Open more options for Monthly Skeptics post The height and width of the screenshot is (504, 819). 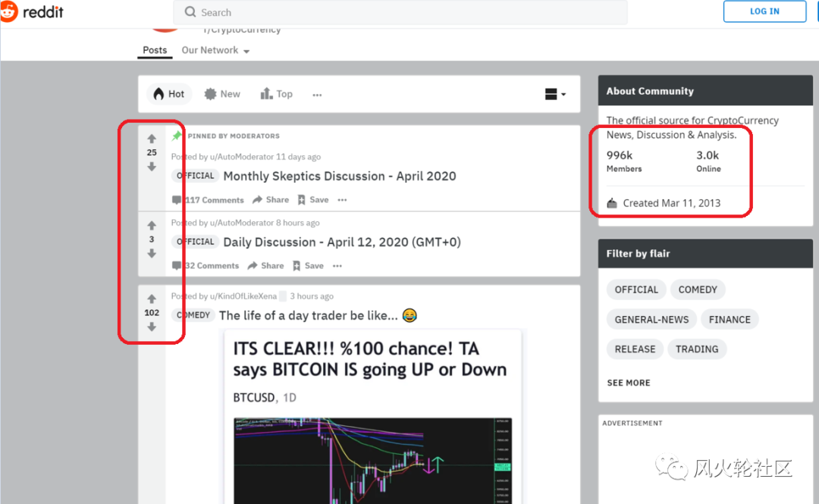click(x=342, y=200)
